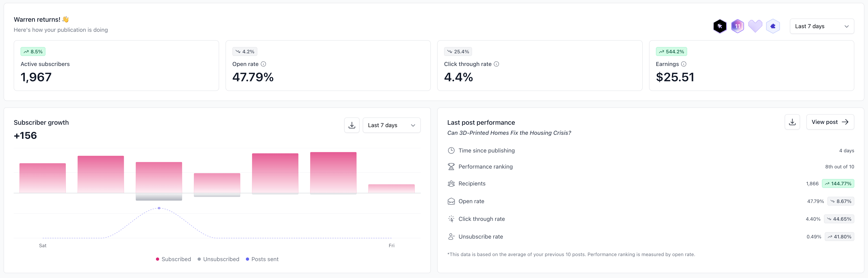Image resolution: width=868 pixels, height=278 pixels.
Task: Click info icon beside Open rate
Action: [x=264, y=64]
